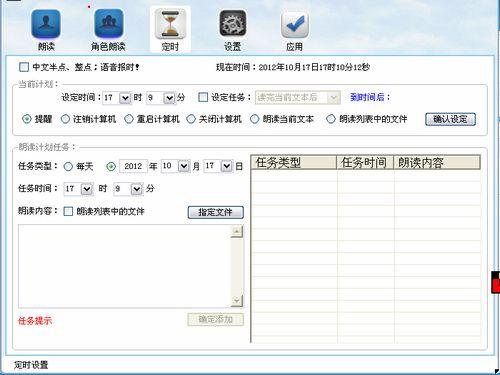
Task: Click the red 任务提示 label
Action: point(35,321)
